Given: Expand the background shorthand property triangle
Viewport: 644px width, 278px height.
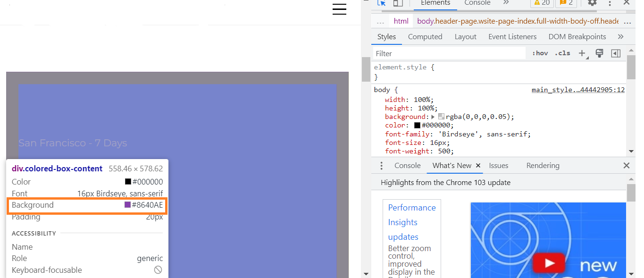Looking at the screenshot, I should 433,117.
